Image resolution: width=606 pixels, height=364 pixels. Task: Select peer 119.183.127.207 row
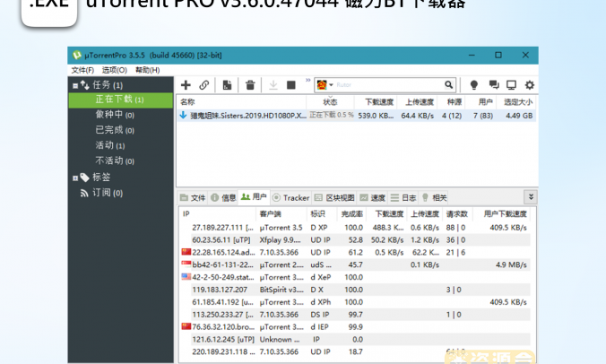tap(356, 290)
